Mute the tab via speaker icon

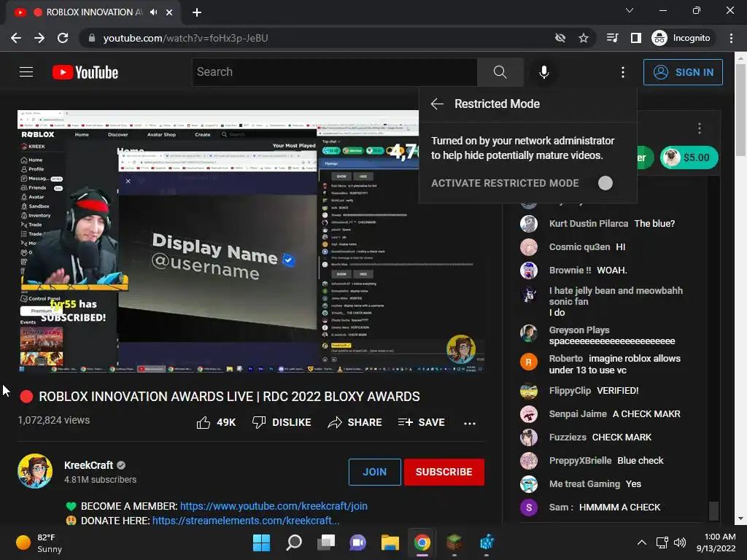pos(153,12)
